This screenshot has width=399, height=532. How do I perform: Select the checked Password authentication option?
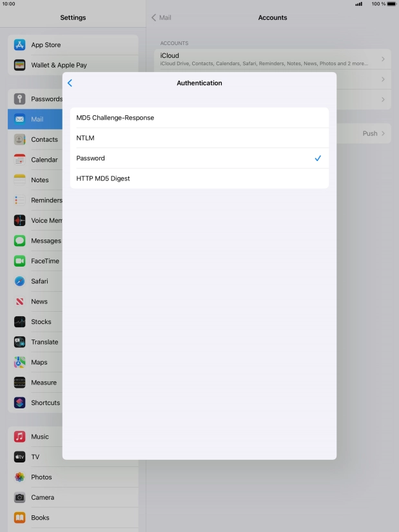pos(199,158)
